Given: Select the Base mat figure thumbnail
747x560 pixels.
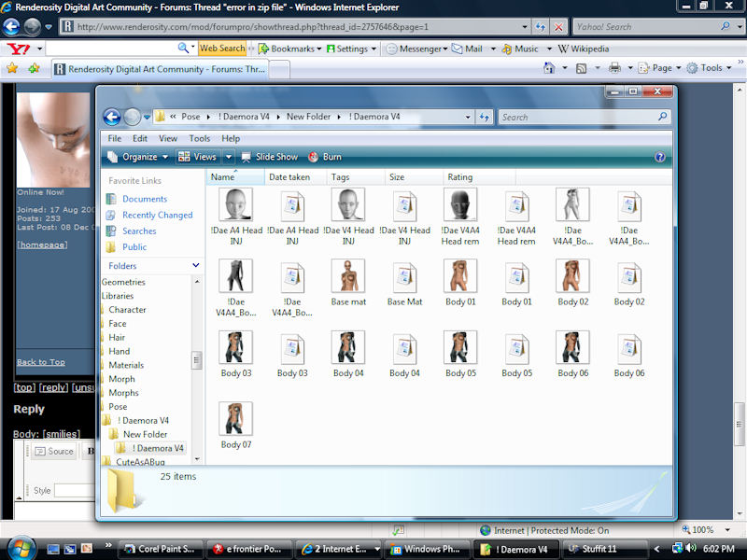Looking at the screenshot, I should pos(347,276).
